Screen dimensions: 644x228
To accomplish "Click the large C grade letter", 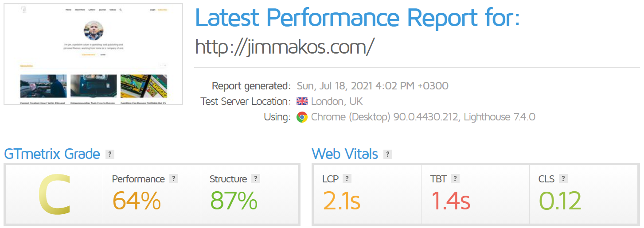I will pos(54,195).
